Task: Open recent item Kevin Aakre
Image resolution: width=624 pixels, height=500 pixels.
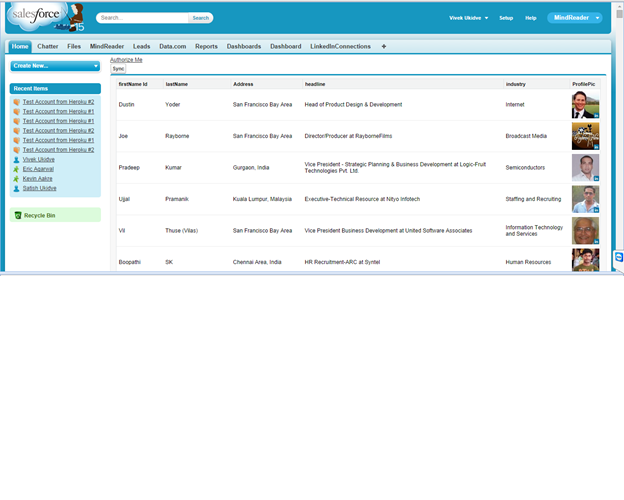Action: (37, 179)
